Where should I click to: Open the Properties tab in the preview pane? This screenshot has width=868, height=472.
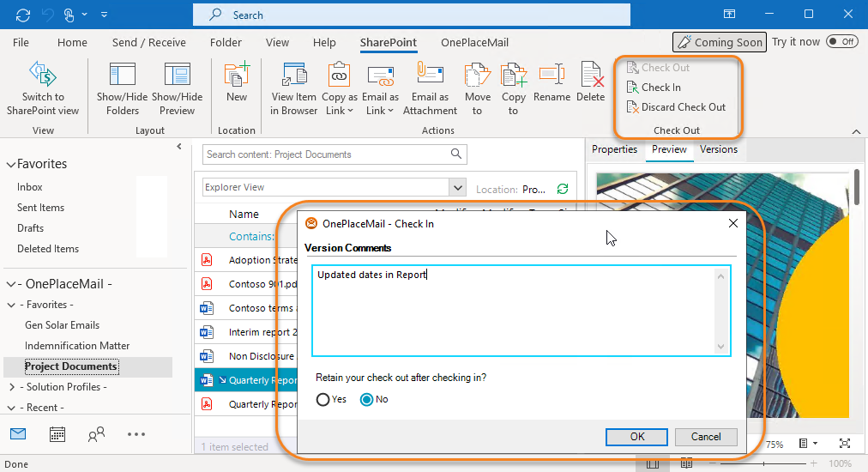click(614, 149)
